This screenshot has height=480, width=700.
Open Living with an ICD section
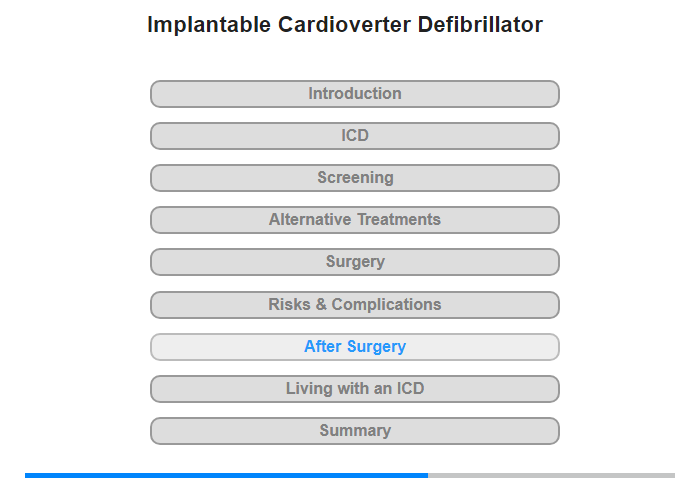354,389
